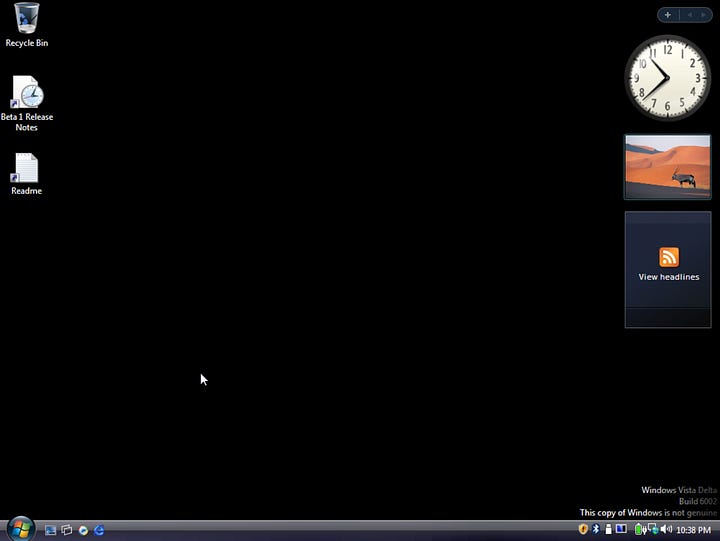The image size is (720, 541).
Task: Click the analog clock gadget
Action: pos(668,78)
